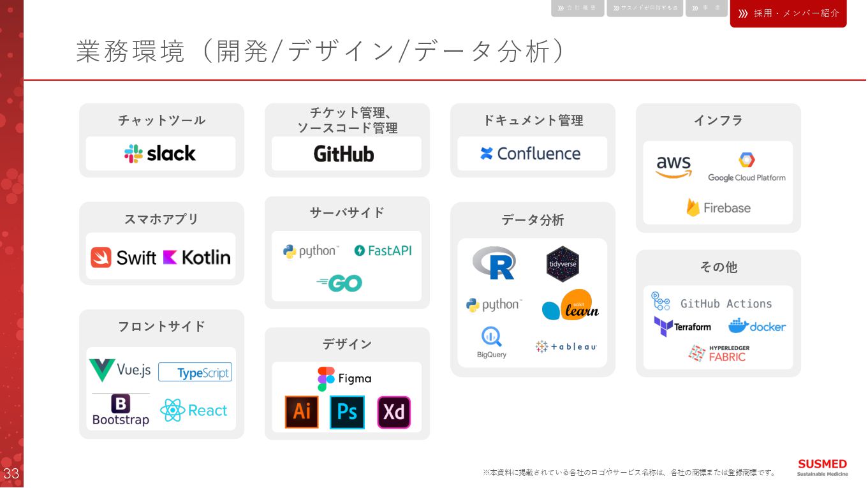Click the フロントサイド heading
The width and height of the screenshot is (868, 488).
point(161,326)
